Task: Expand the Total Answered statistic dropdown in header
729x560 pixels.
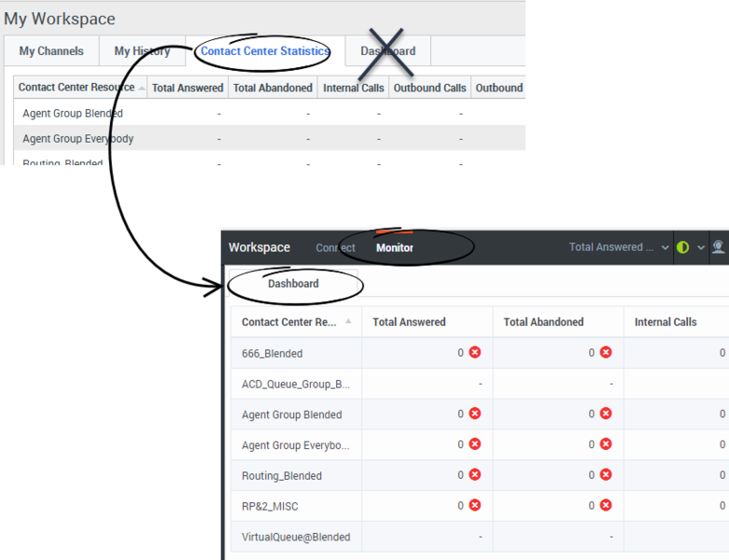Action: [619, 247]
